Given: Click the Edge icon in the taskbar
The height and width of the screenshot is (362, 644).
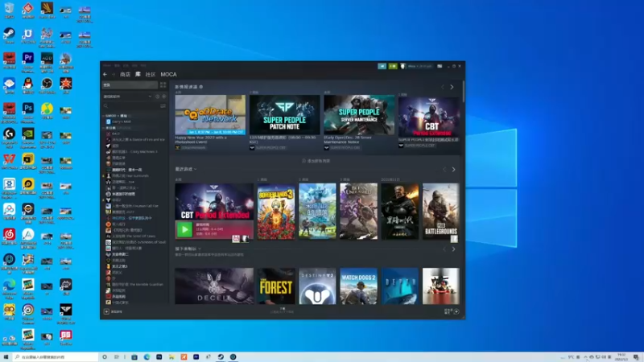Looking at the screenshot, I should tap(147, 357).
